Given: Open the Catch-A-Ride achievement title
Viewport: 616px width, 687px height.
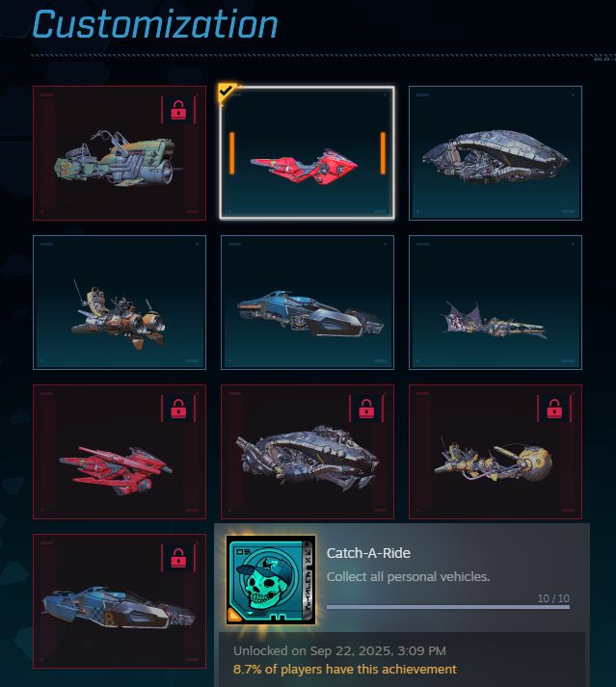Looking at the screenshot, I should coord(368,553).
